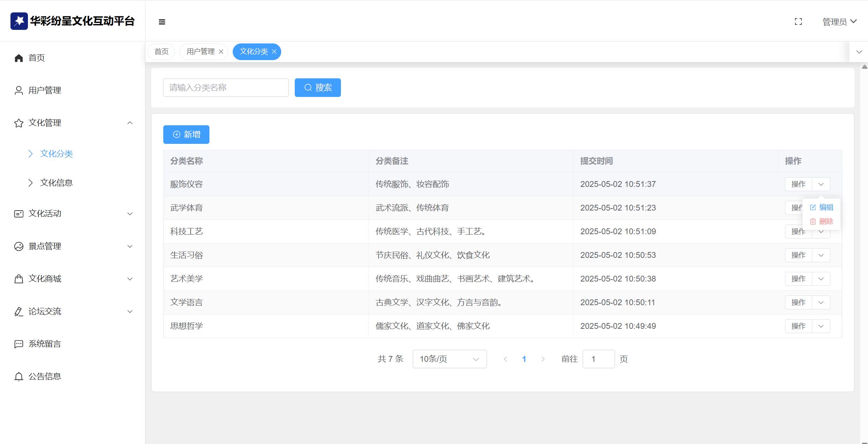Open 公告信息 with bell icon
The width and height of the screenshot is (868, 444).
[x=45, y=377]
